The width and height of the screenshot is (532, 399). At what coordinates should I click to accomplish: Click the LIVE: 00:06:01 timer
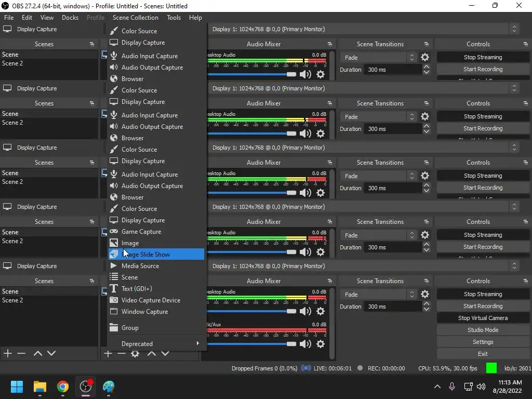333,368
